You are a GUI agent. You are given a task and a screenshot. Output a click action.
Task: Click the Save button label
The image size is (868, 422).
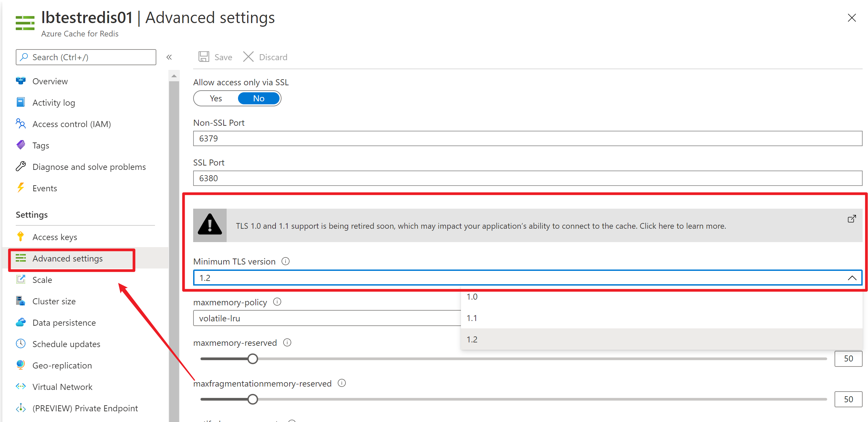click(223, 57)
